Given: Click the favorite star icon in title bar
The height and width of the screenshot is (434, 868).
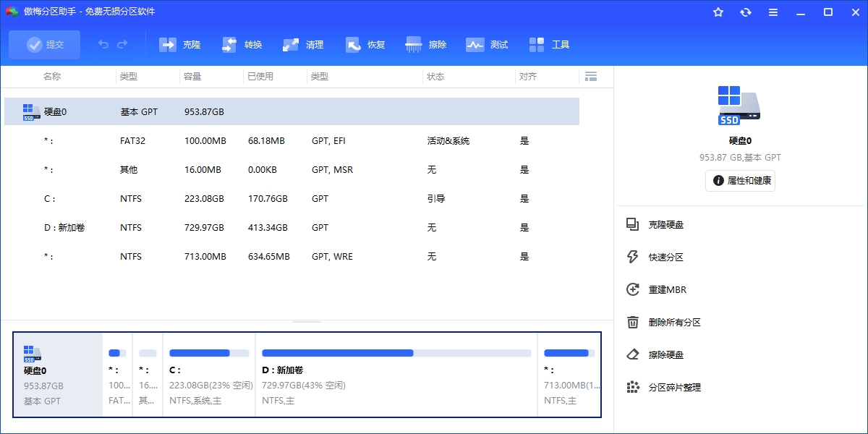Looking at the screenshot, I should click(x=718, y=12).
